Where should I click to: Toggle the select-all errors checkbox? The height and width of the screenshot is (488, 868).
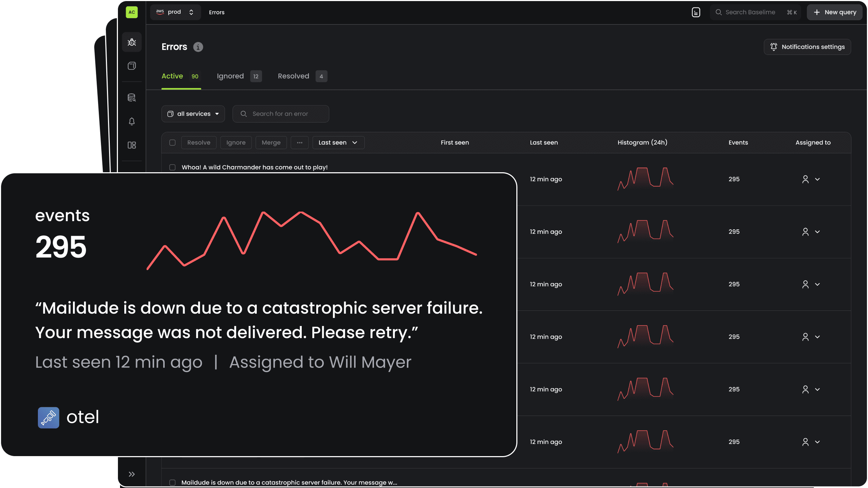click(172, 142)
